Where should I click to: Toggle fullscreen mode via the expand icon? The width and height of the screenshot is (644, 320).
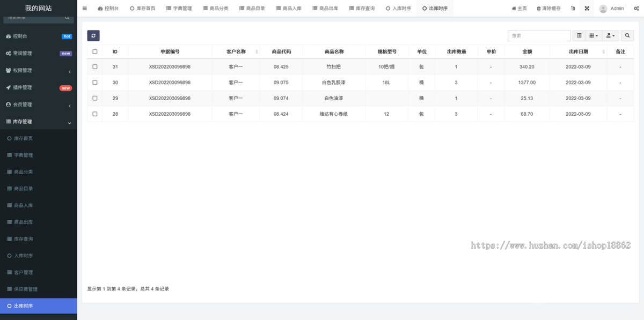[587, 8]
